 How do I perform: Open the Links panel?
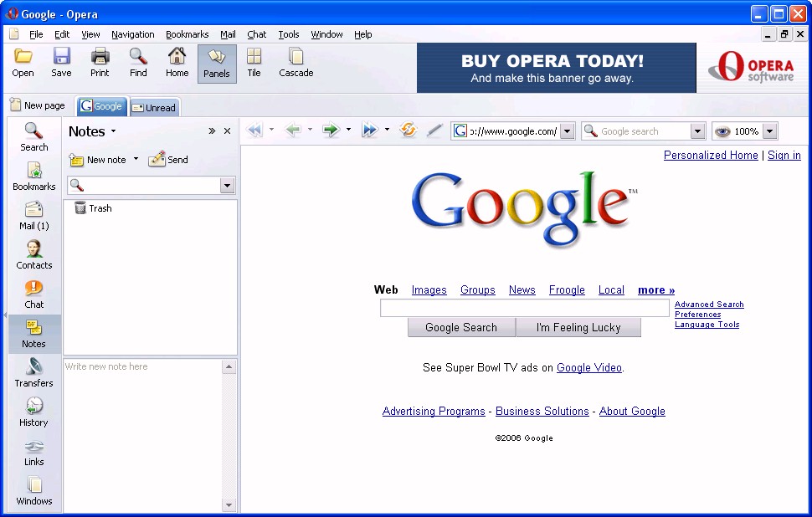[x=34, y=451]
